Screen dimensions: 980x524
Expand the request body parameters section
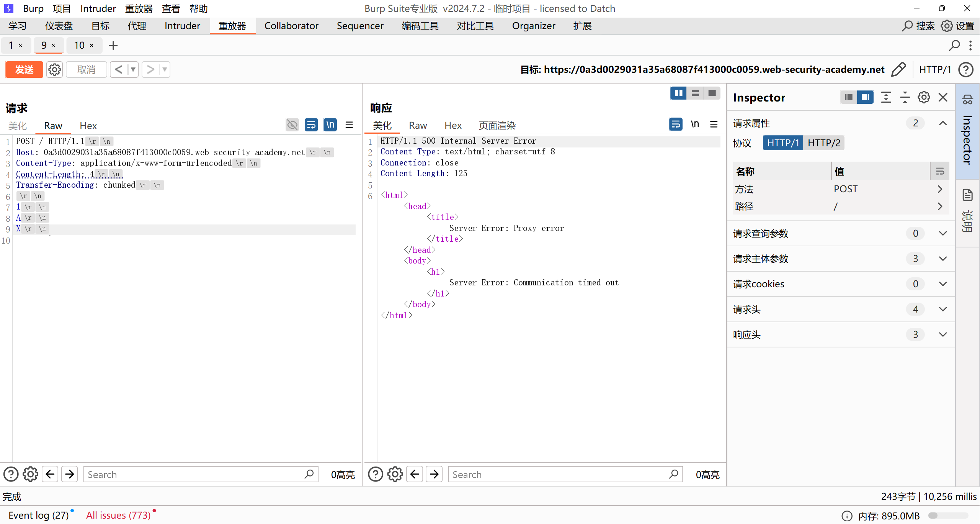(943, 259)
